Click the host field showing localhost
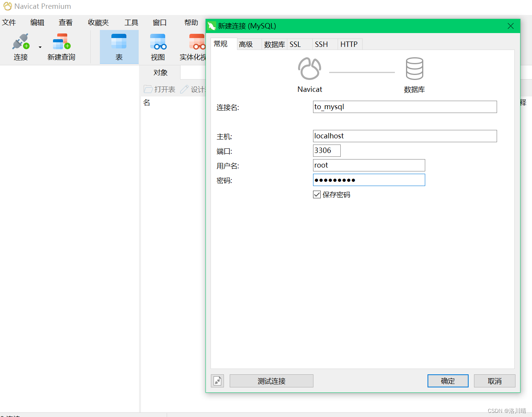The width and height of the screenshot is (532, 417). 405,136
